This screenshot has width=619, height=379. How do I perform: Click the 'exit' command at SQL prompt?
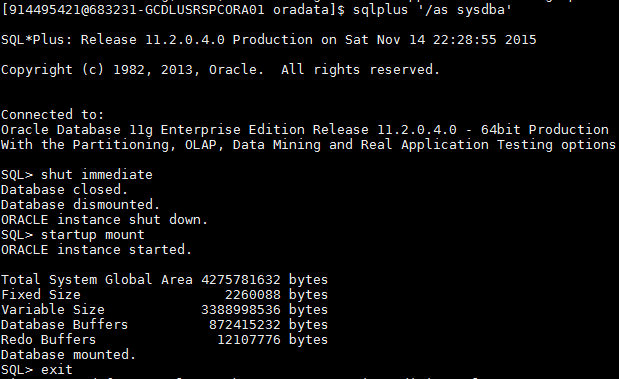(57, 370)
